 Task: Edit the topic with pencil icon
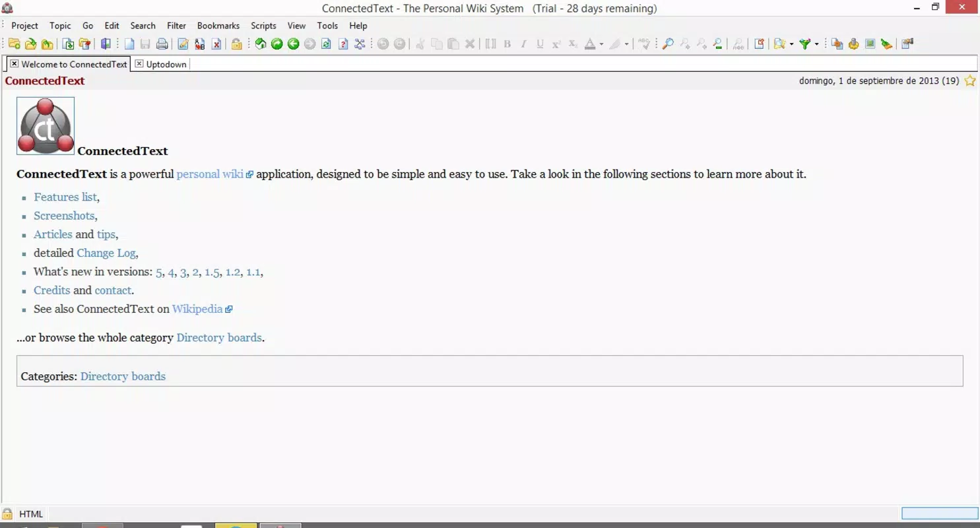[x=183, y=44]
